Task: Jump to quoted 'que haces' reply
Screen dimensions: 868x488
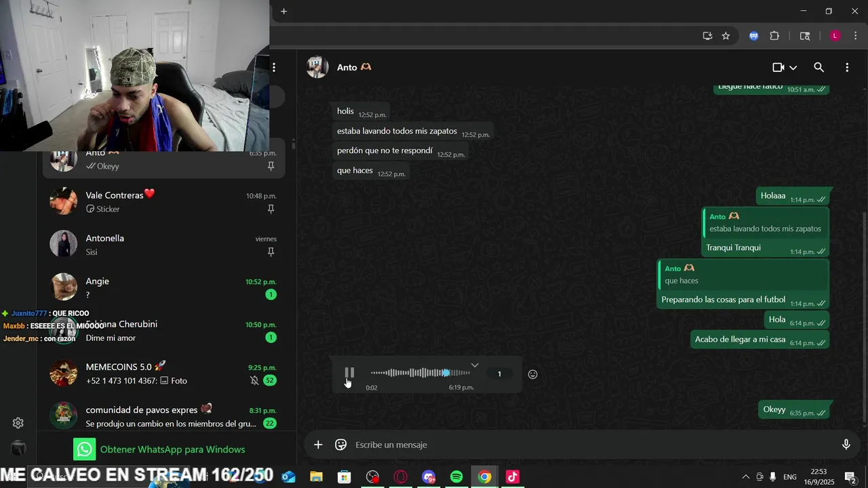Action: point(743,274)
